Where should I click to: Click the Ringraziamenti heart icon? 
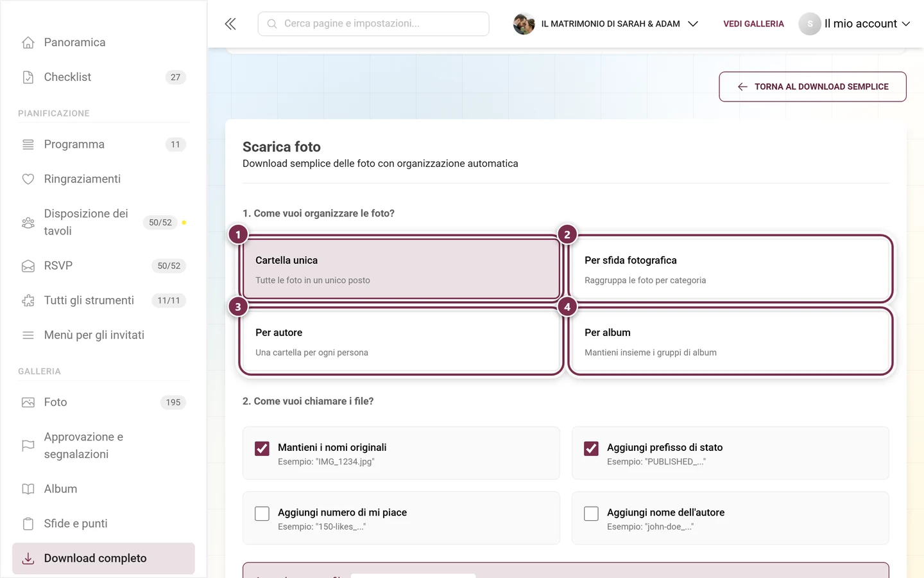coord(28,179)
